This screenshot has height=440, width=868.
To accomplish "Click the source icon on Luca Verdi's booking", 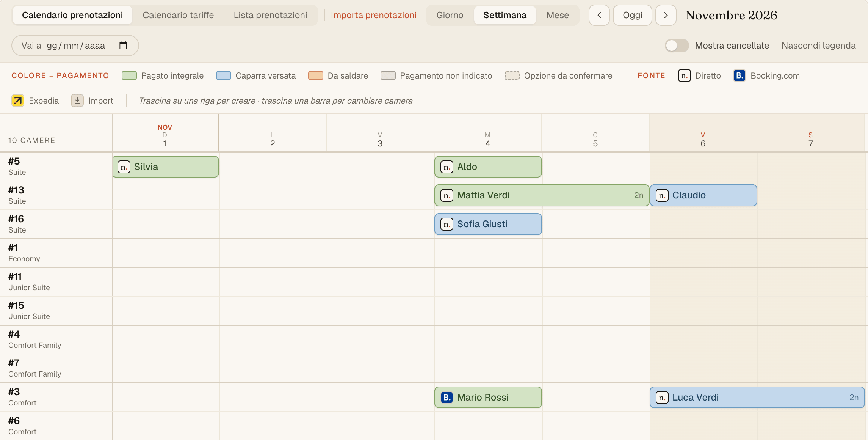I will pyautogui.click(x=662, y=398).
